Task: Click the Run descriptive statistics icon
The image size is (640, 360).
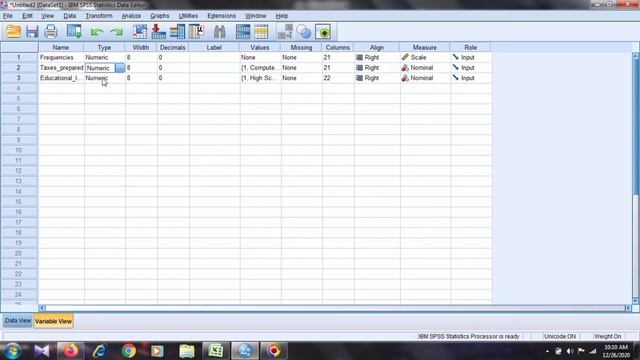Action: pos(196,31)
